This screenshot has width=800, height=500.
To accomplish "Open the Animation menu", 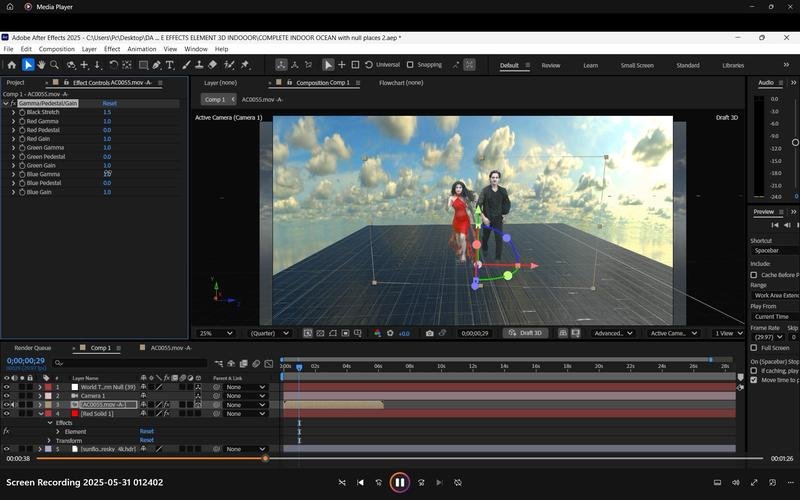I will point(141,49).
